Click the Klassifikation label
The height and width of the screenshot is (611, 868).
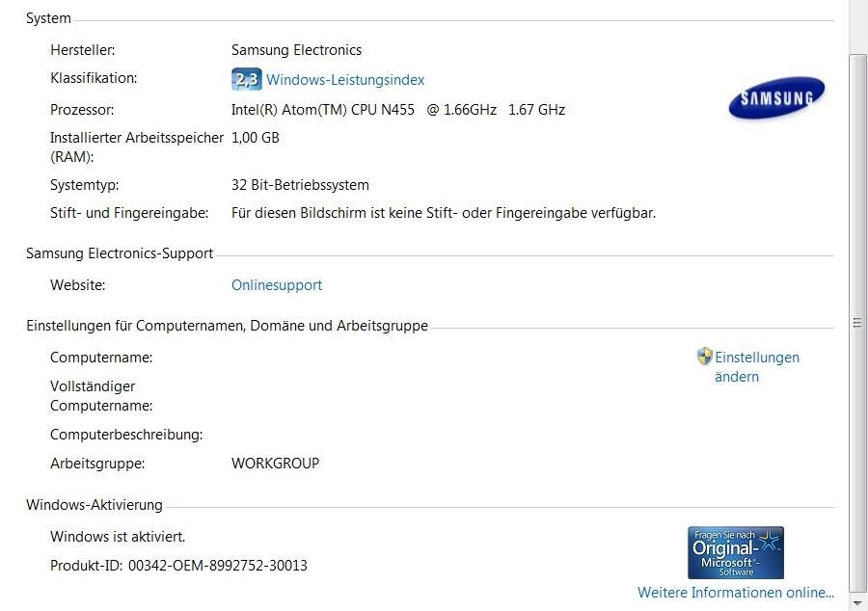coord(94,78)
